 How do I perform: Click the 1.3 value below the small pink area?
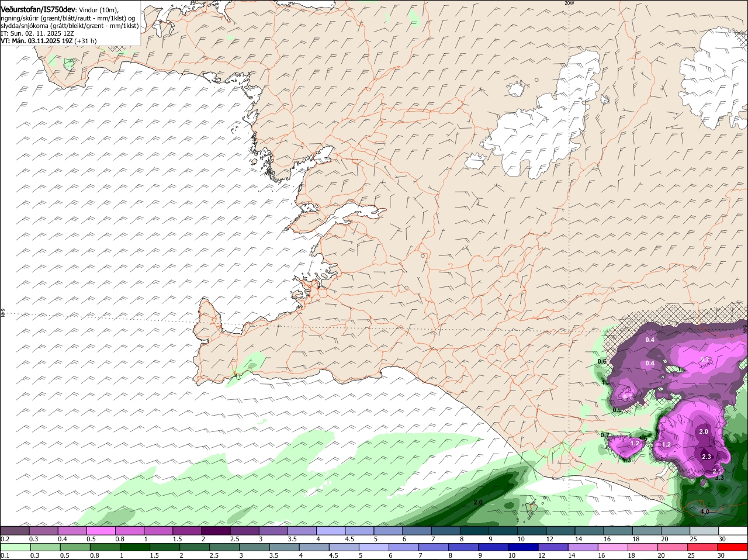tap(626, 460)
